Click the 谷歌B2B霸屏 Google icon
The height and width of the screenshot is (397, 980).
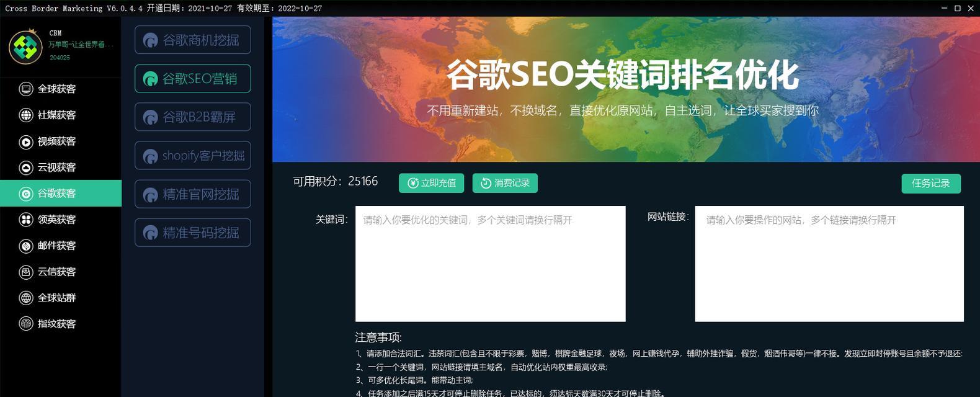[x=150, y=117]
